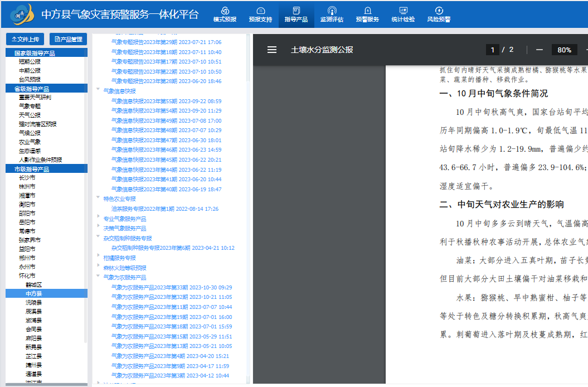Open 气象专题报告2023年第29期

click(x=166, y=42)
